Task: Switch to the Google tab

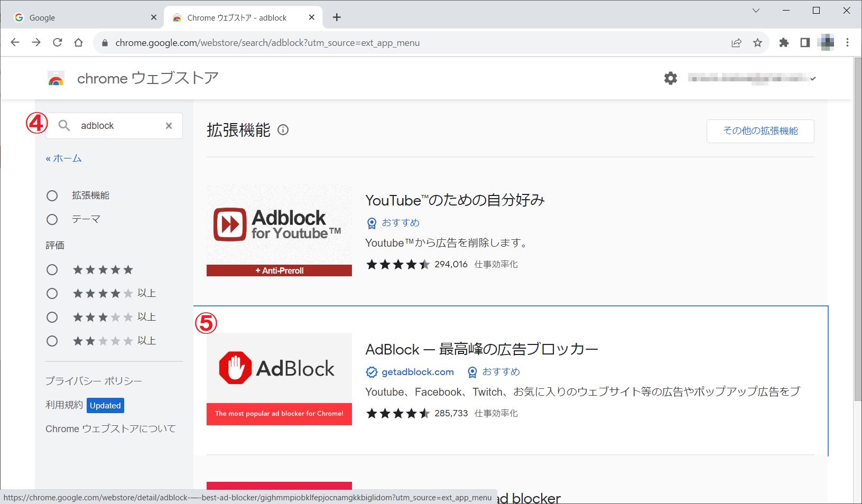Action: pyautogui.click(x=84, y=17)
